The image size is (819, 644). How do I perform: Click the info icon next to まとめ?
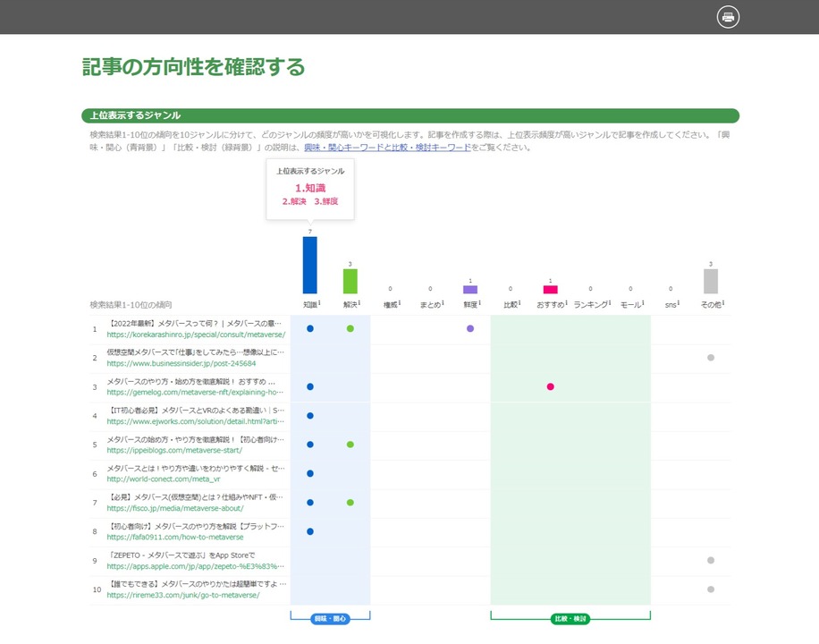[443, 302]
